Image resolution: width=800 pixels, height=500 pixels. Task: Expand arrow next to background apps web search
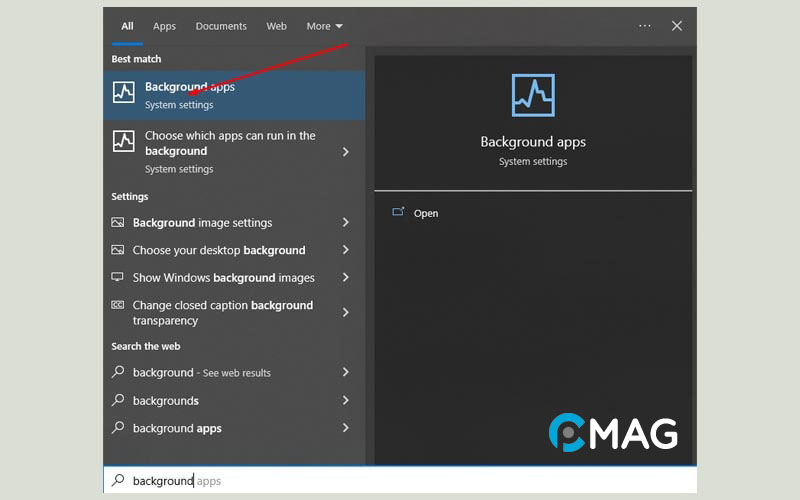[x=346, y=428]
